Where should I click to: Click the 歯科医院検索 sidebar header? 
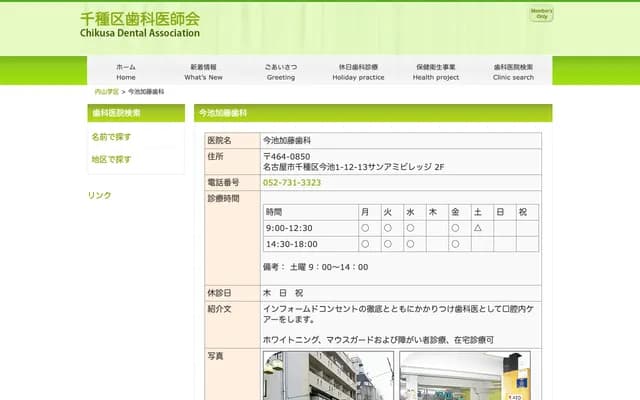(136, 113)
